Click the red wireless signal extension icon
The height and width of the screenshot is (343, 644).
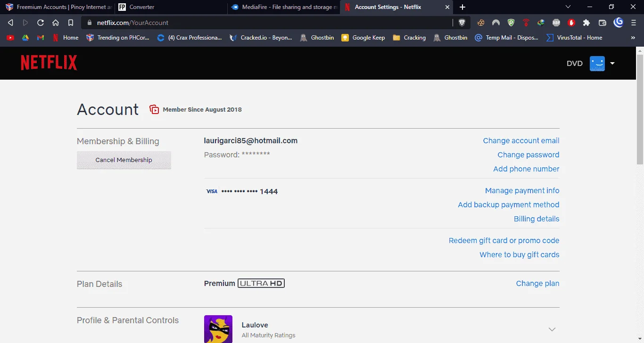526,23
